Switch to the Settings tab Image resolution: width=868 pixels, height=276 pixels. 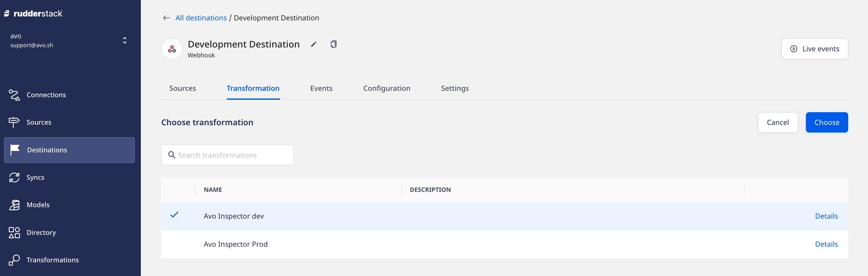(x=455, y=88)
